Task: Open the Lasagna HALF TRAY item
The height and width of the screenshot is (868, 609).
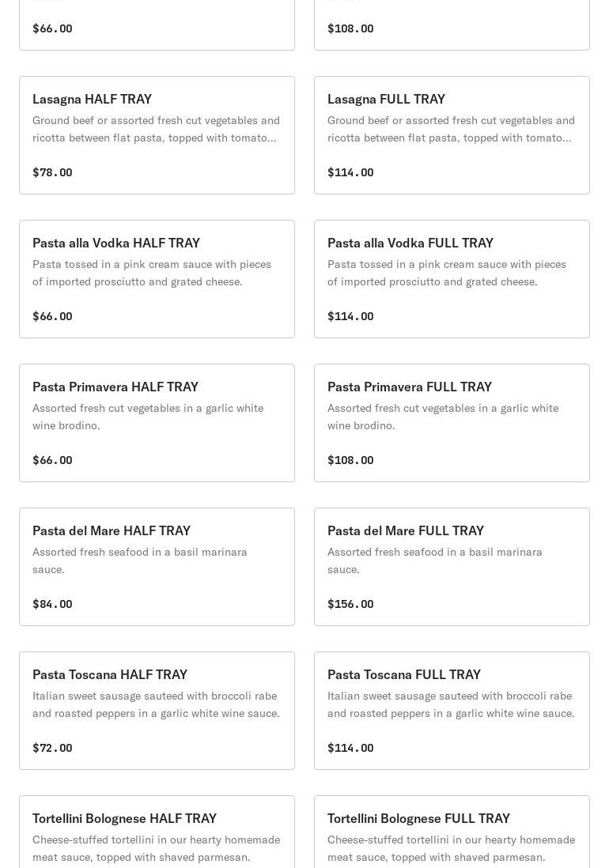Action: tap(93, 99)
